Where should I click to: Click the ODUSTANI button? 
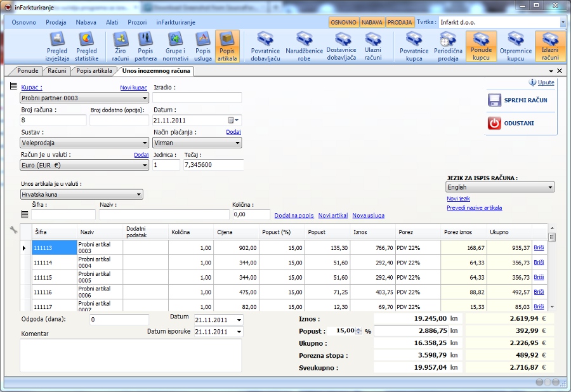(511, 123)
